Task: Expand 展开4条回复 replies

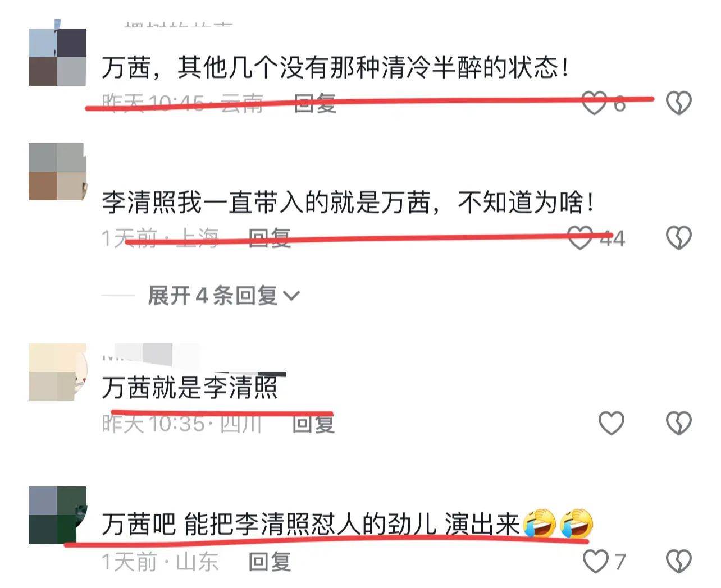Action: (x=223, y=295)
